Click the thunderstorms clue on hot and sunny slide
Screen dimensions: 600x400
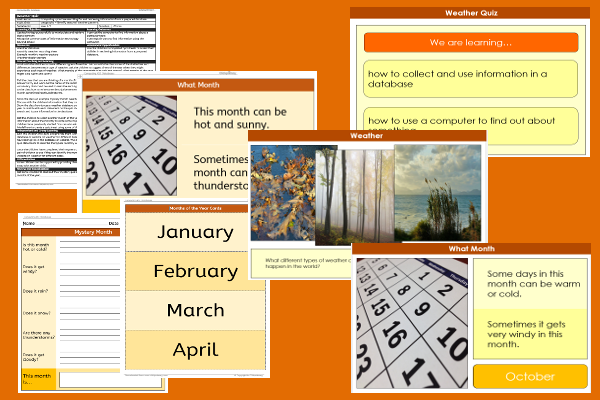(x=221, y=172)
